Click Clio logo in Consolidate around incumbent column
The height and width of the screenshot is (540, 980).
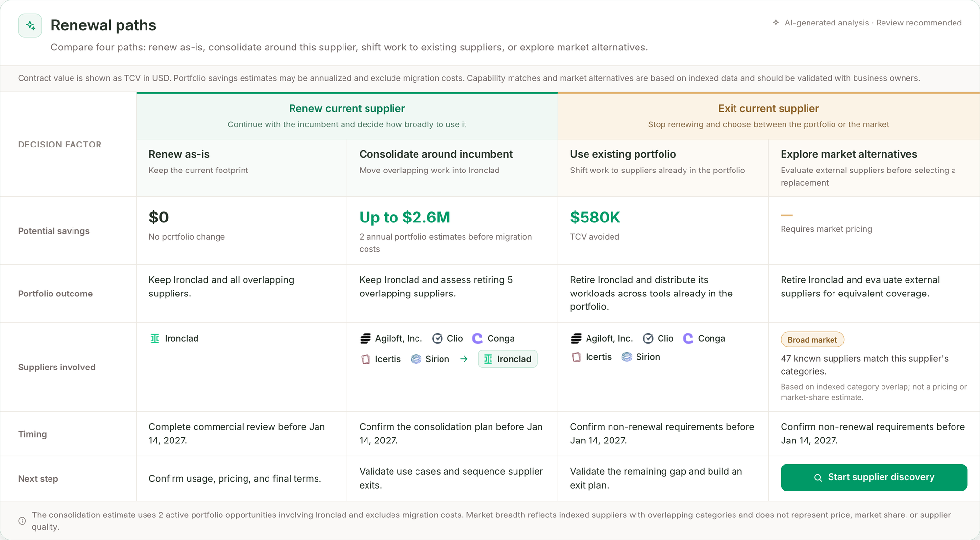point(438,338)
